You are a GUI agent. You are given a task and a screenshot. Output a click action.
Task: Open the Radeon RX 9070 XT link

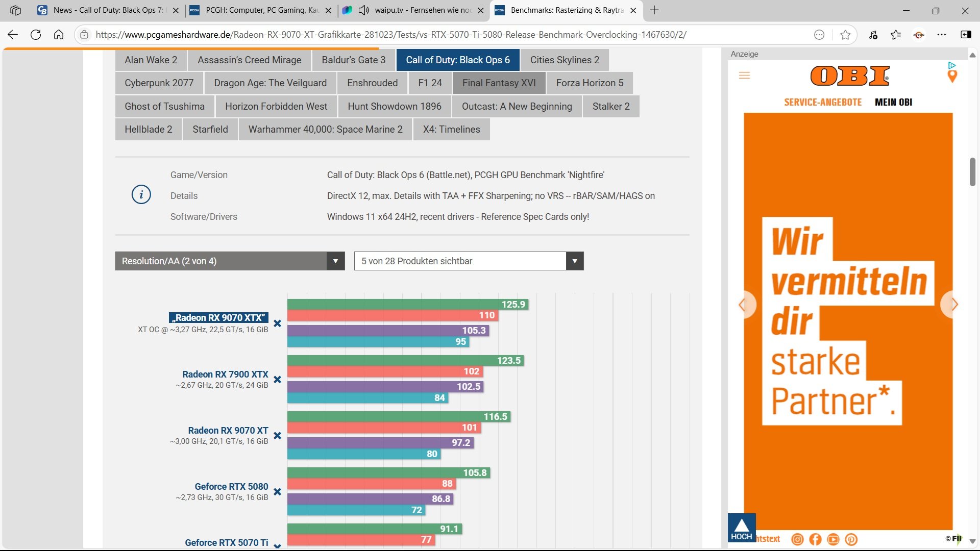tap(228, 430)
